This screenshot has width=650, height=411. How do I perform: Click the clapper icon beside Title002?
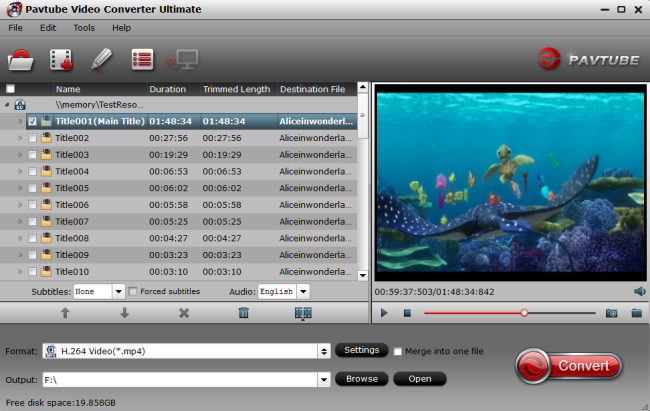[46, 138]
